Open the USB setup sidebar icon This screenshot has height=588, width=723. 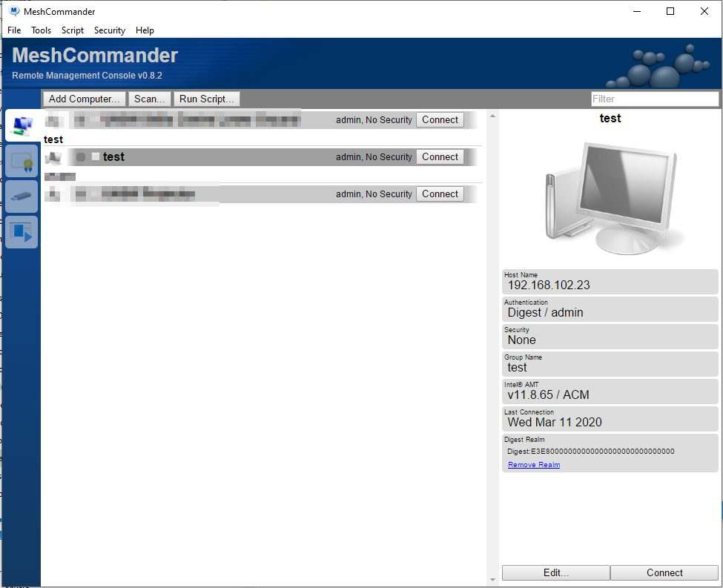[22, 196]
